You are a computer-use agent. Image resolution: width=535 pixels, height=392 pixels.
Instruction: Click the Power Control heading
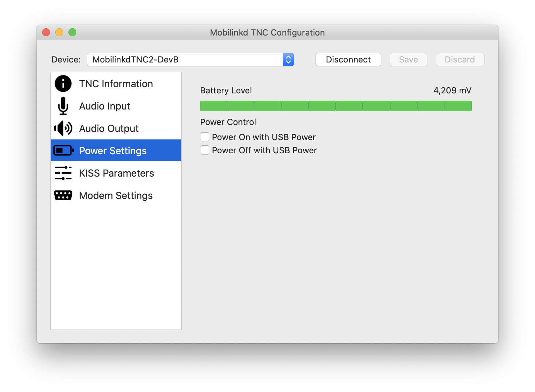[x=228, y=122]
